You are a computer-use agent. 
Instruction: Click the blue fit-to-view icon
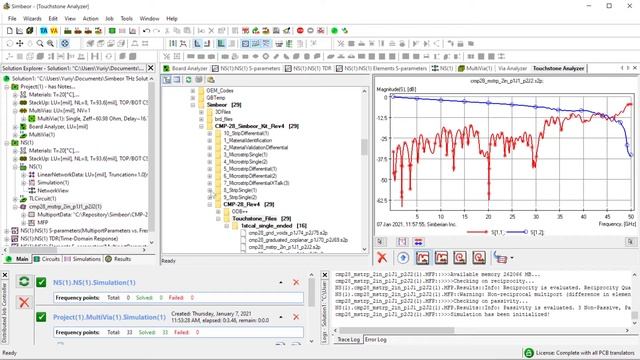click(x=65, y=43)
